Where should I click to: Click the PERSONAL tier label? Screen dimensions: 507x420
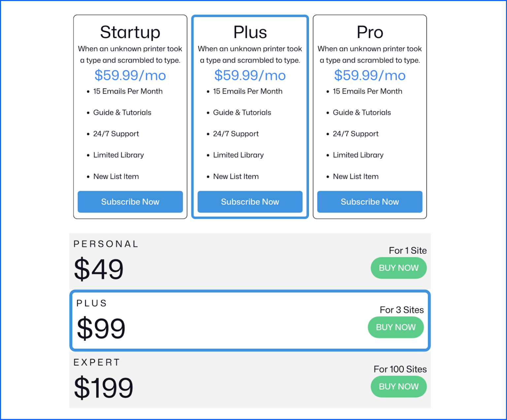[x=106, y=244]
